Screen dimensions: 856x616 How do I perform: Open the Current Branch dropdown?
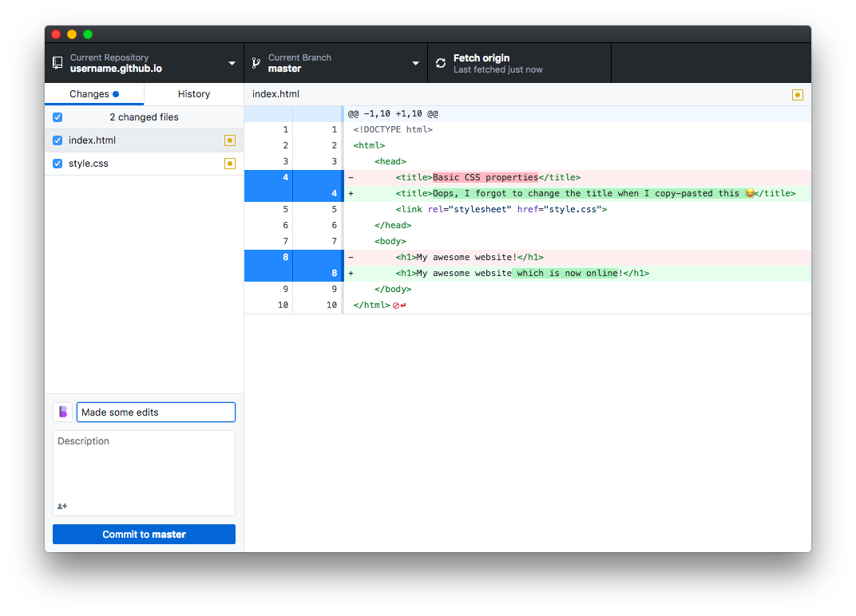(415, 62)
